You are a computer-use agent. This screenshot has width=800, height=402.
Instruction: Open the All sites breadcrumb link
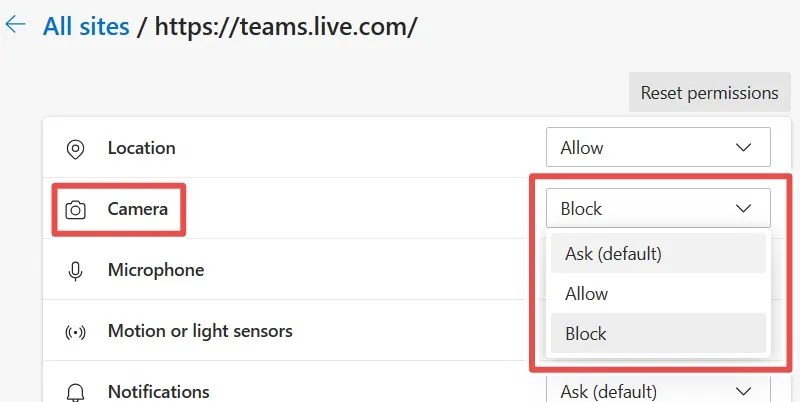point(86,26)
